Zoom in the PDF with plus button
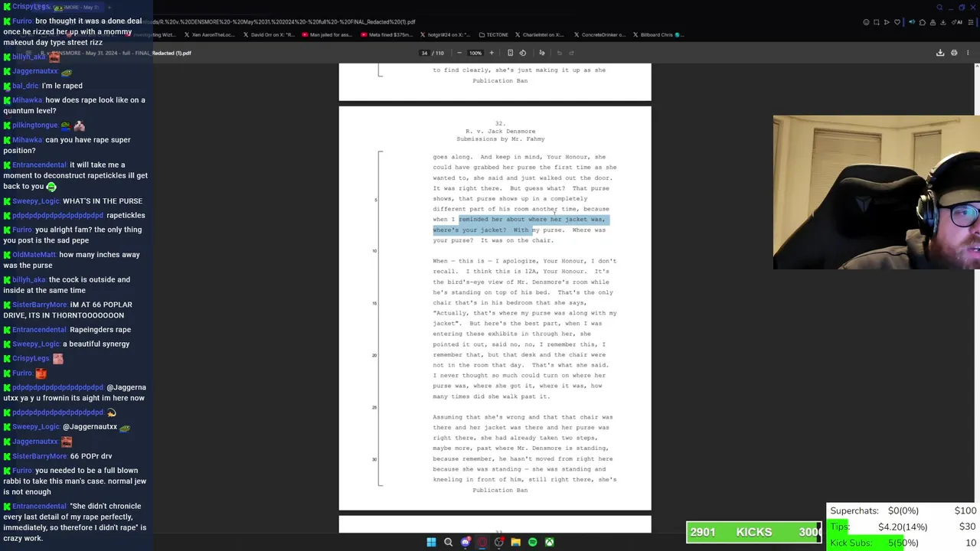Screen dimensions: 980x551 coord(492,53)
